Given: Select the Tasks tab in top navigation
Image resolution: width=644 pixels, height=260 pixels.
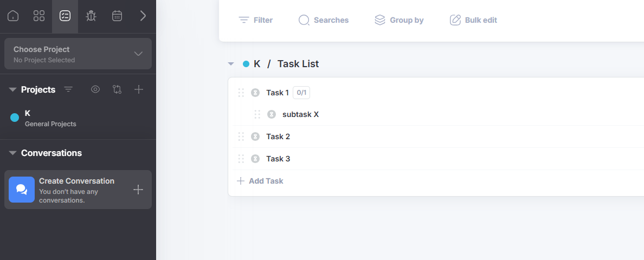Looking at the screenshot, I should (x=65, y=16).
